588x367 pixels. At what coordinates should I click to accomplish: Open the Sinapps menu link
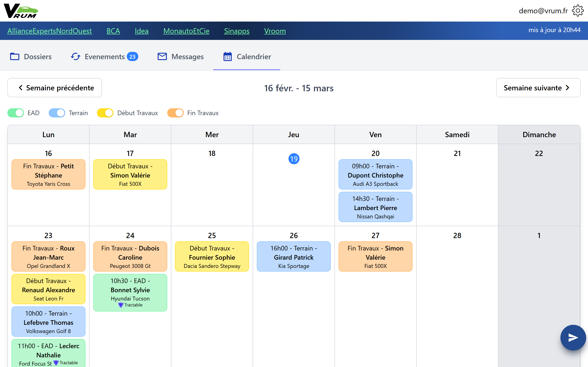pos(237,31)
